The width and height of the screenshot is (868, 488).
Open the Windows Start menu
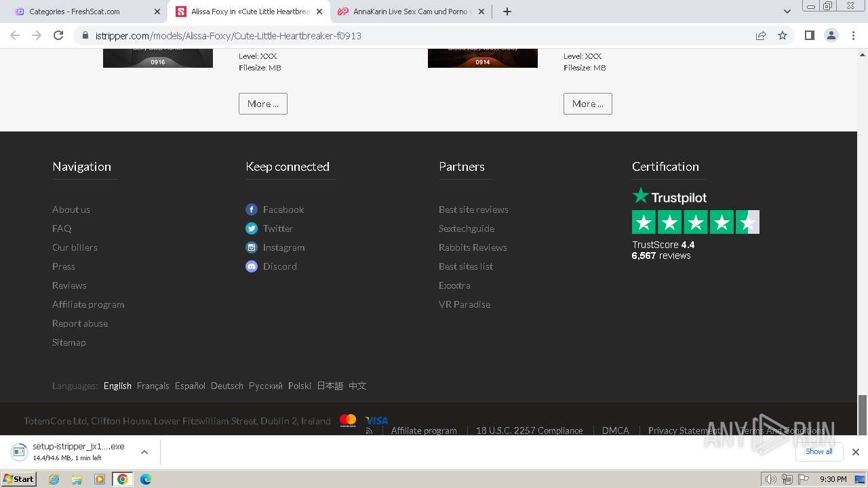point(19,479)
